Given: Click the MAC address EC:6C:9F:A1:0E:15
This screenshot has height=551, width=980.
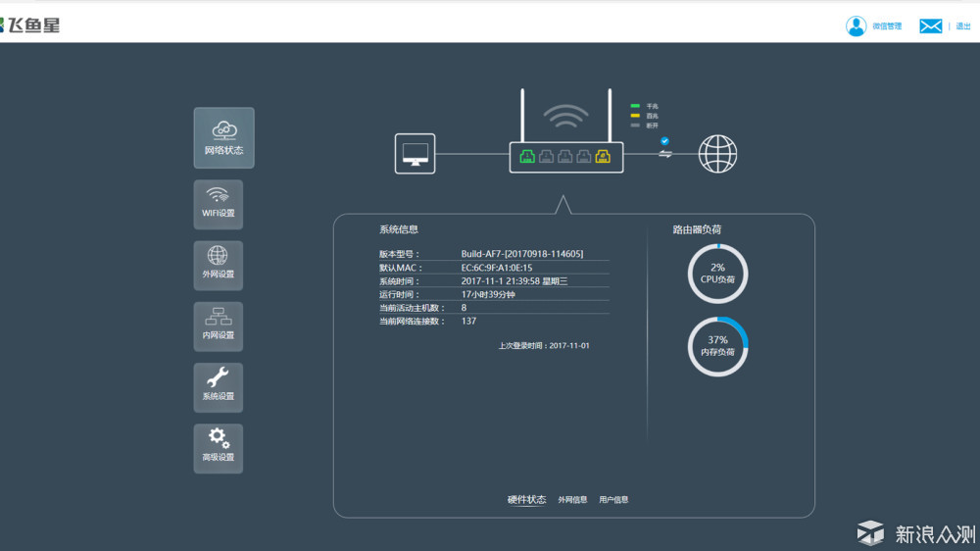Looking at the screenshot, I should 497,268.
